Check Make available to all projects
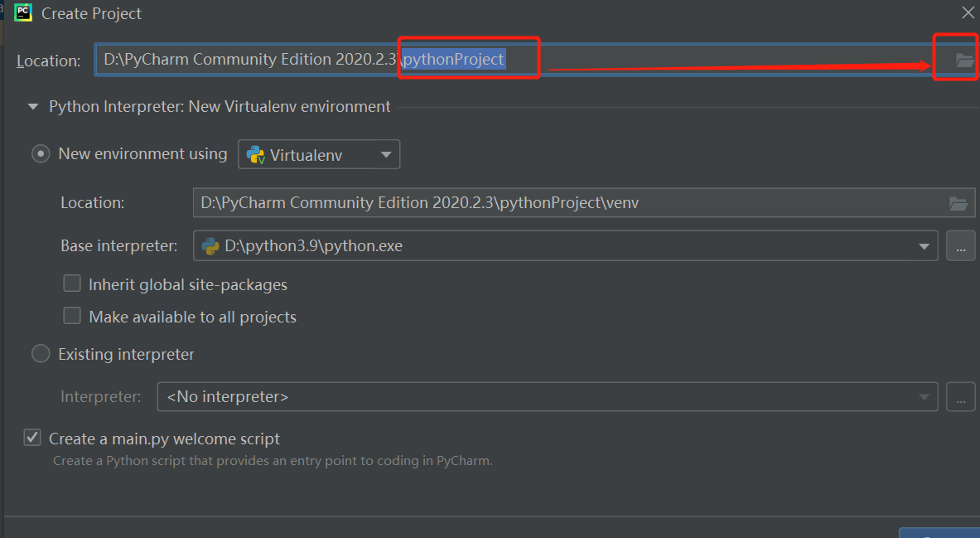The height and width of the screenshot is (538, 980). click(72, 316)
